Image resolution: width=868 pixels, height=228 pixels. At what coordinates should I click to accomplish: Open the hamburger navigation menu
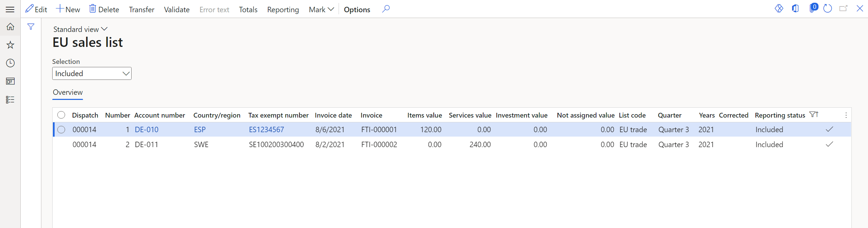(x=10, y=9)
